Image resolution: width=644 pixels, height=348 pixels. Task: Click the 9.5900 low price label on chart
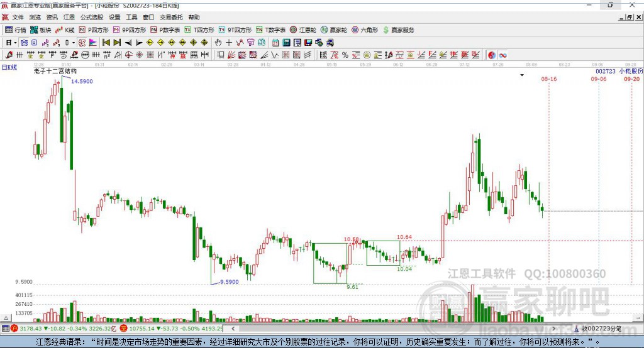[229, 282]
